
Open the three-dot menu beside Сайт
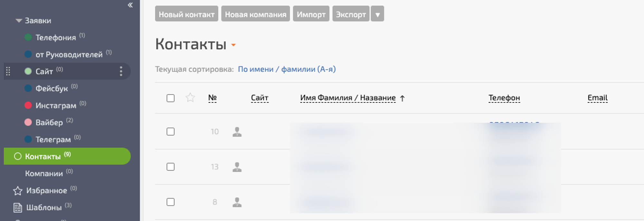click(121, 71)
